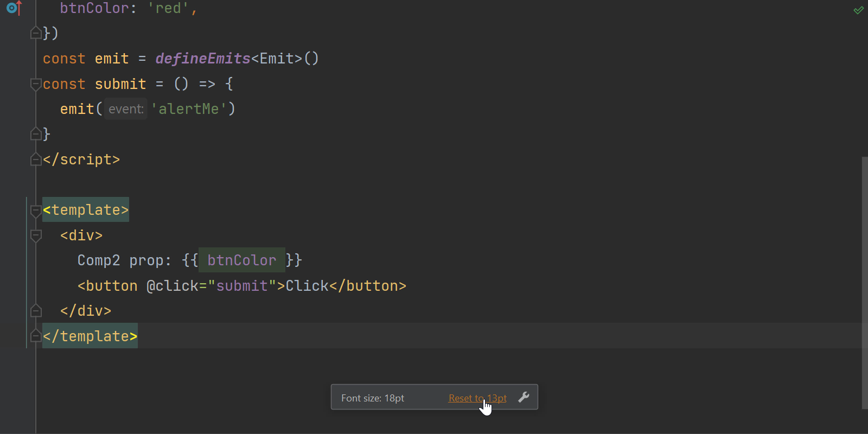Image resolution: width=868 pixels, height=434 pixels.
Task: Click 'defineEmits' function name
Action: click(203, 59)
